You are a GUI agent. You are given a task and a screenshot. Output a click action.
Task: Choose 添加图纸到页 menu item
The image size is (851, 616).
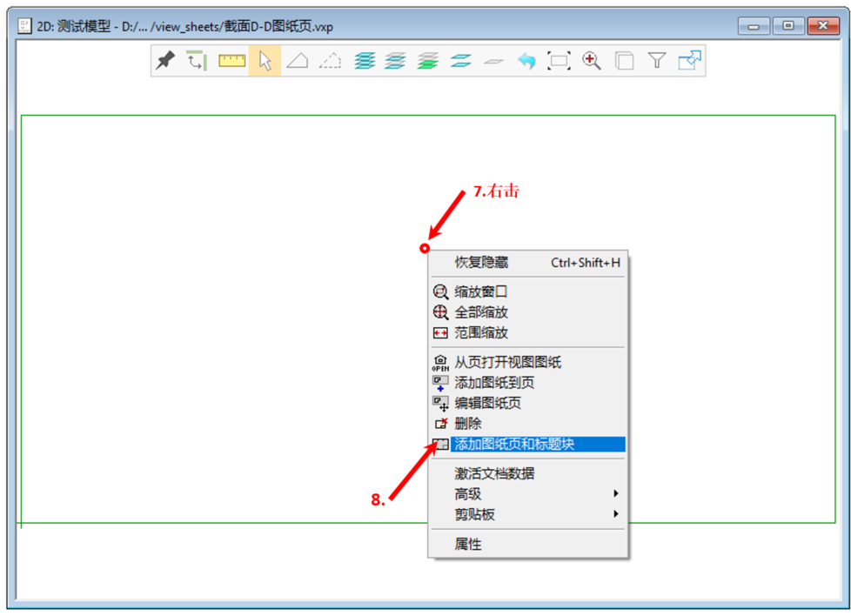click(527, 383)
